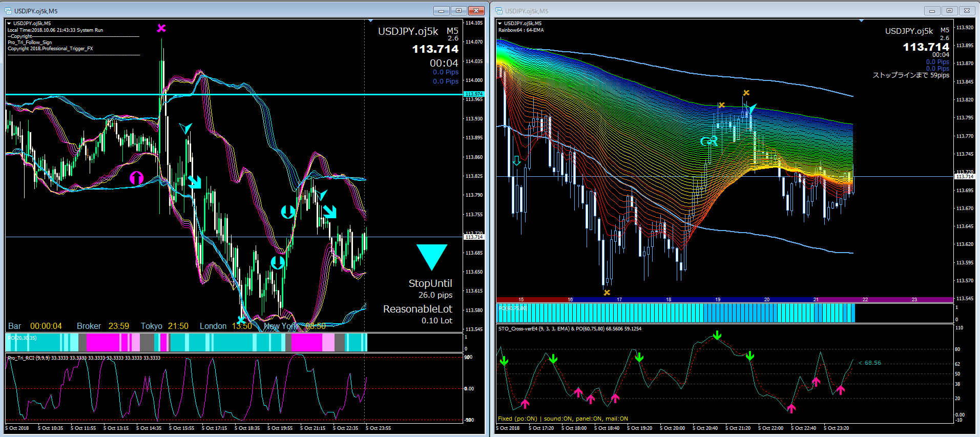This screenshot has width=980, height=437.
Task: Click the magenta X marker above the price spike
Action: coord(161,28)
